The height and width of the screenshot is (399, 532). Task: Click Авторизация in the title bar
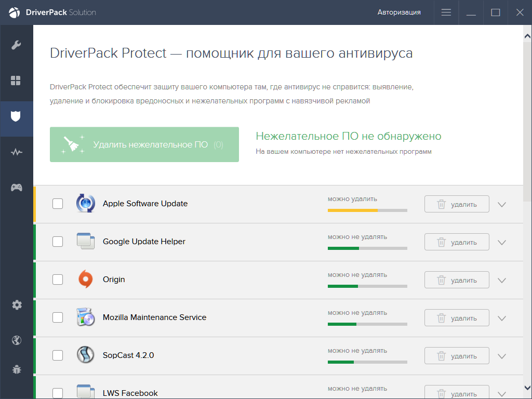399,12
